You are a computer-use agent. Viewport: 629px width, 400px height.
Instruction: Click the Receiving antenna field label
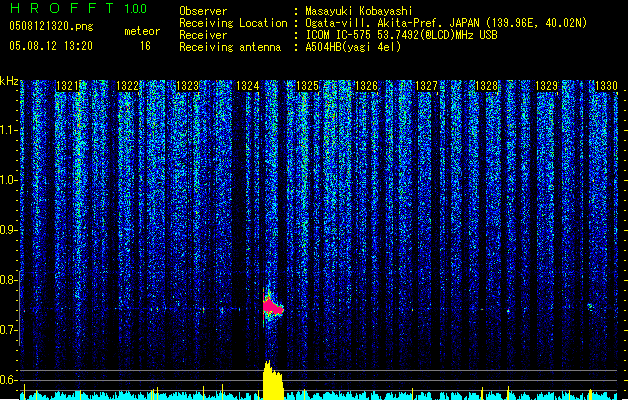tap(230, 47)
